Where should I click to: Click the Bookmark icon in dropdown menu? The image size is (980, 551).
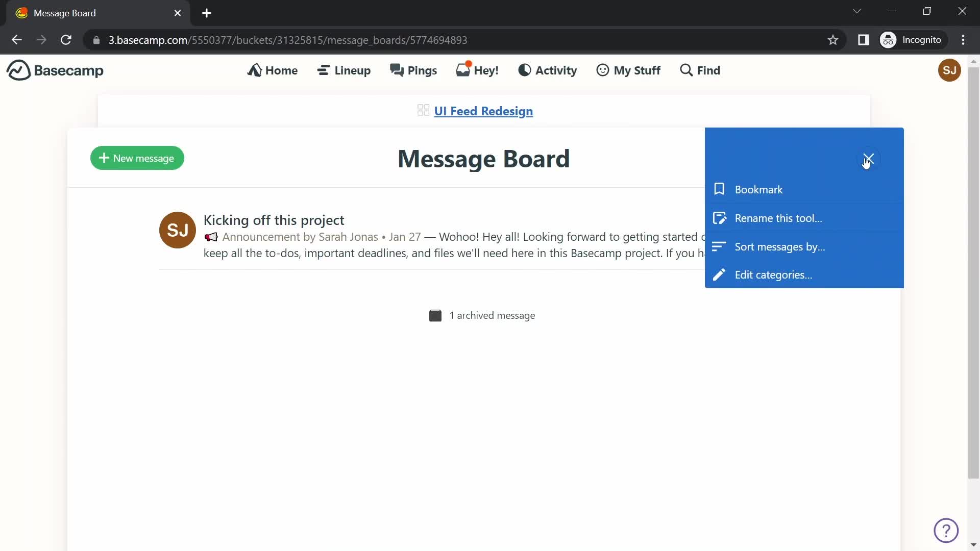[x=719, y=189]
